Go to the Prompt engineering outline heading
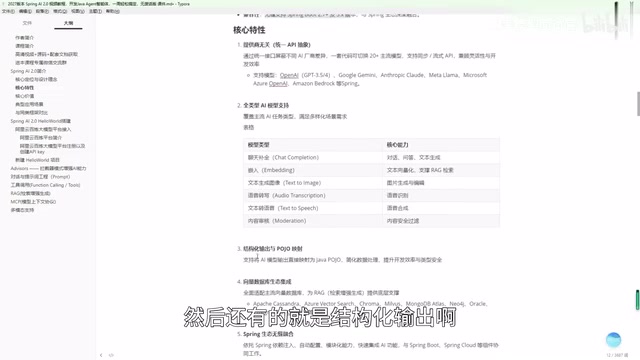Screen dimensions: 640x360 pos(40,177)
